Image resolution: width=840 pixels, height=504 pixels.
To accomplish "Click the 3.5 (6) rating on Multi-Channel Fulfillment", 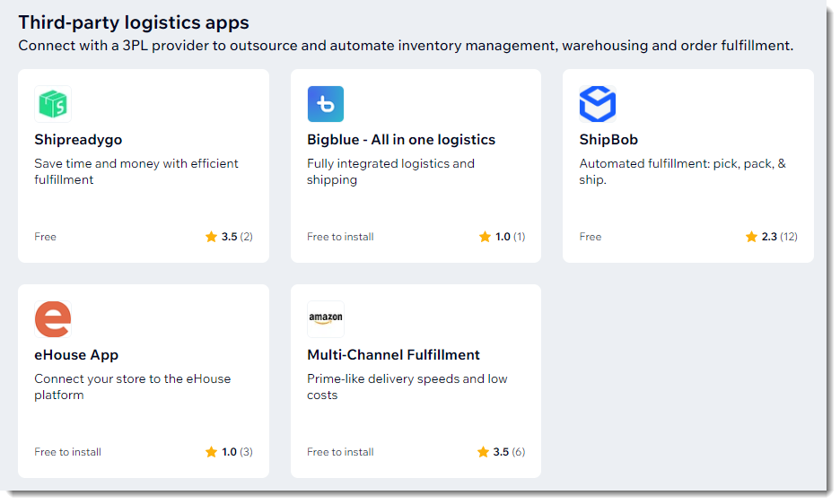I will click(x=501, y=452).
